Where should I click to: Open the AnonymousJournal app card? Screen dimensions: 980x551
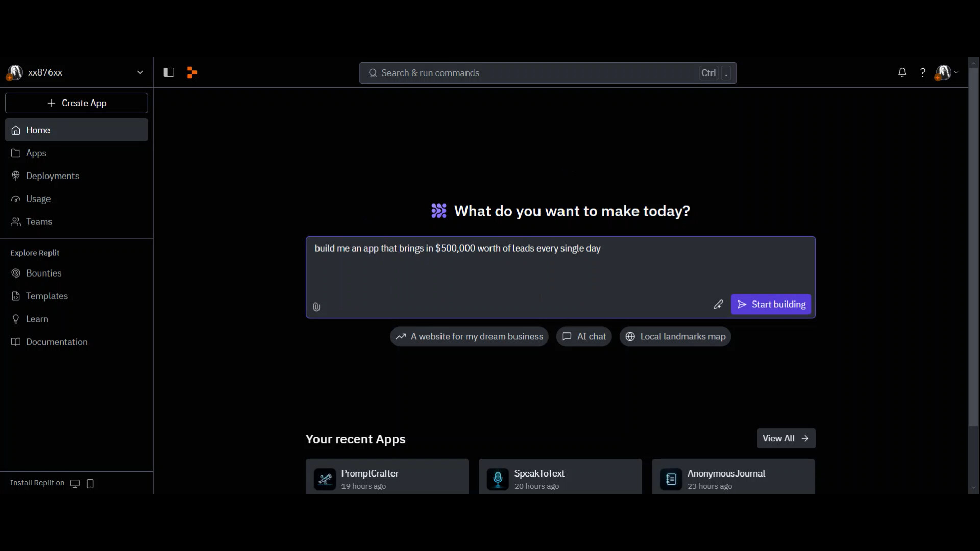pyautogui.click(x=733, y=477)
